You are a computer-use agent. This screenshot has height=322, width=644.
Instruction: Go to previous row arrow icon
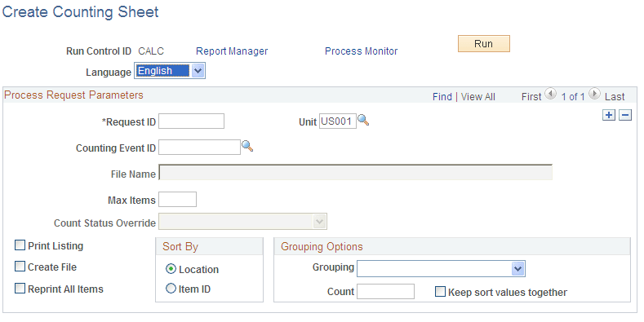point(550,94)
